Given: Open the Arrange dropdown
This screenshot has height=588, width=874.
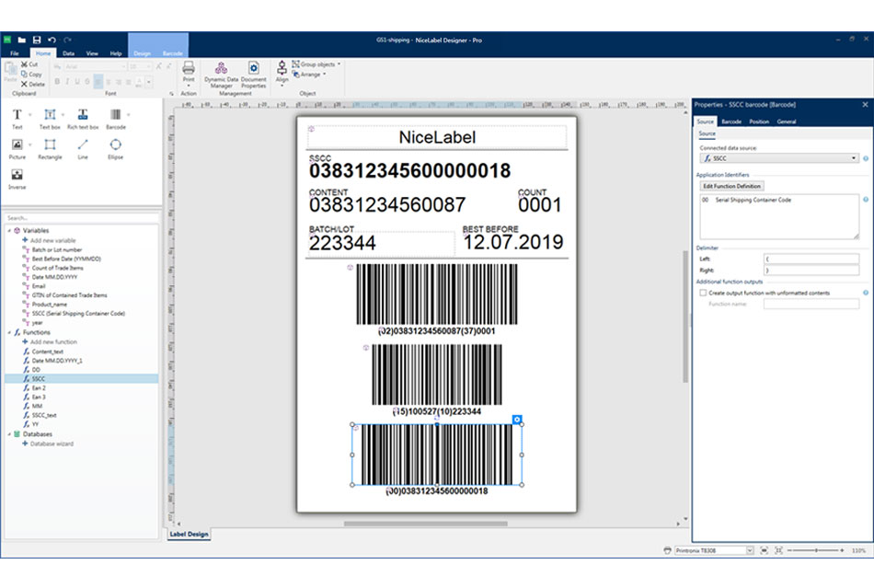Looking at the screenshot, I should click(309, 75).
